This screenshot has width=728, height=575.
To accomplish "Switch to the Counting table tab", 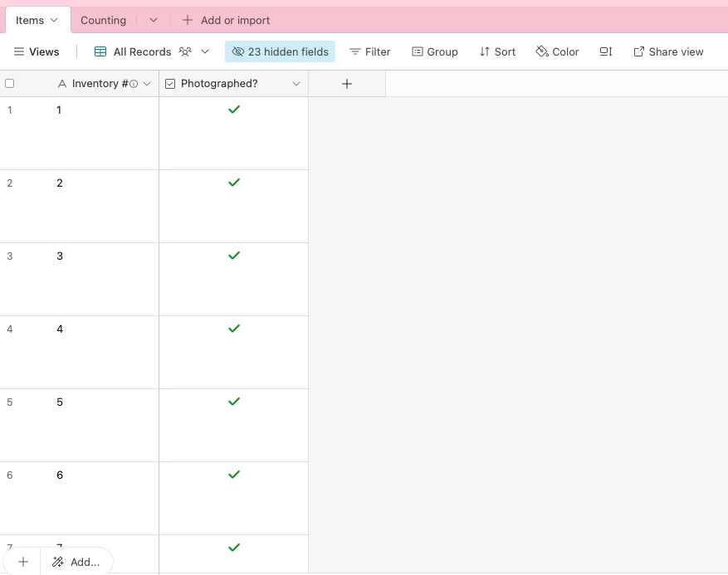I will click(x=103, y=21).
